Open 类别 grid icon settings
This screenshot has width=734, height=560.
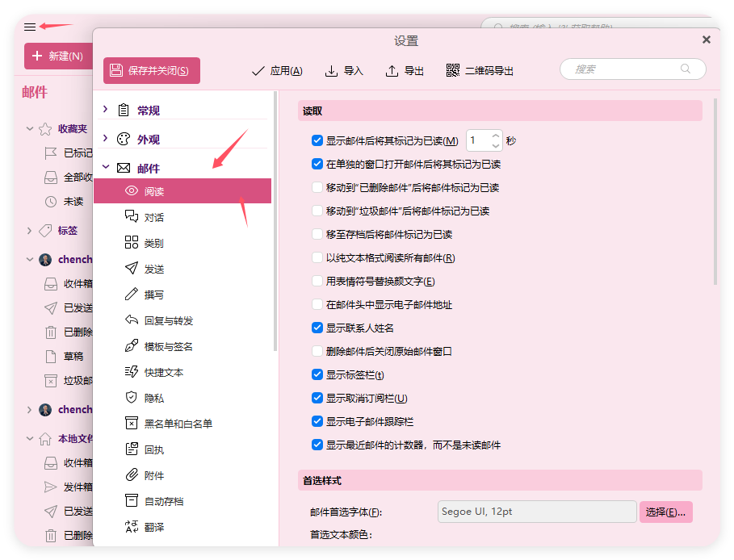[132, 242]
